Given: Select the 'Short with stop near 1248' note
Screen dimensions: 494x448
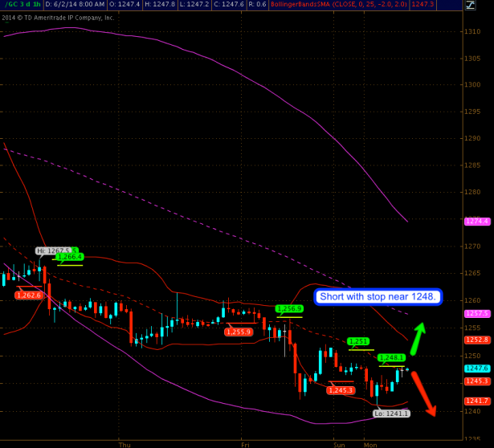Looking at the screenshot, I should [x=378, y=296].
